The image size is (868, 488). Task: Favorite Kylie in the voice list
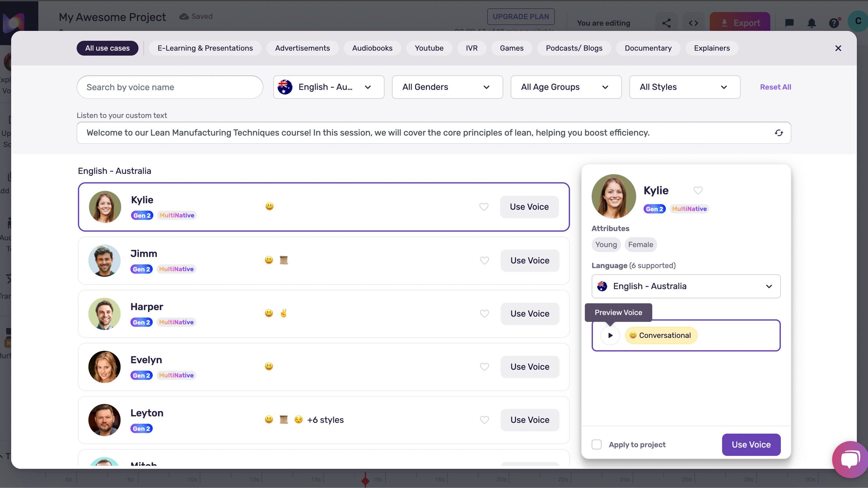[x=484, y=207]
